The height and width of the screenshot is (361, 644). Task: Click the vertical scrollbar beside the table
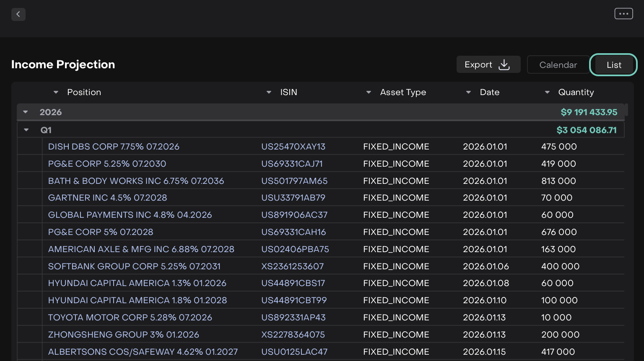(x=626, y=110)
